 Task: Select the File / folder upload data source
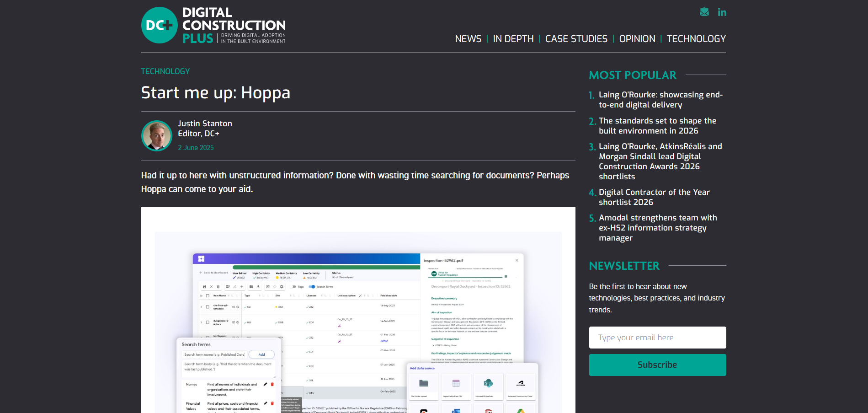click(424, 387)
